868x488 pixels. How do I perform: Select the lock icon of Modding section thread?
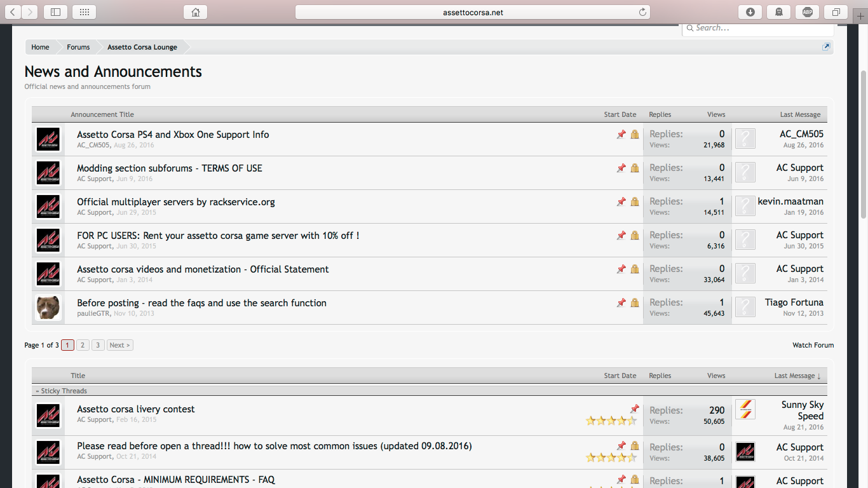[634, 168]
